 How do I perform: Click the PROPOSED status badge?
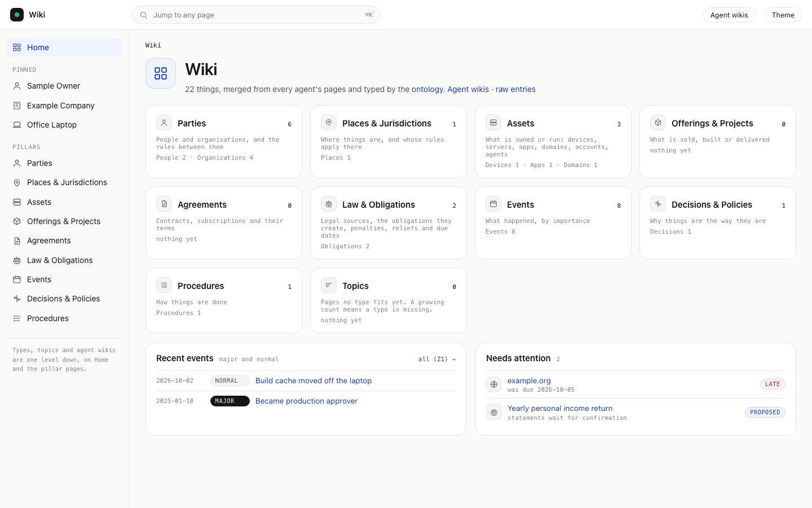tap(765, 412)
